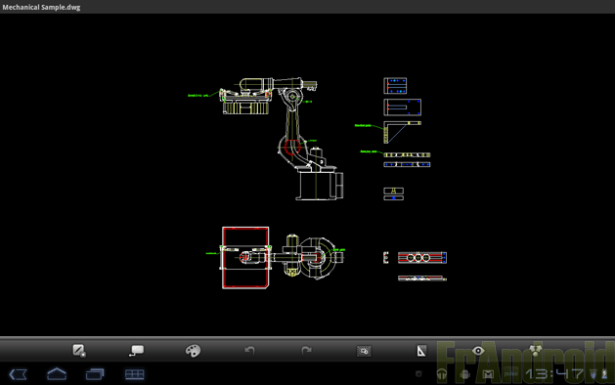The height and width of the screenshot is (385, 615).
Task: Tap the Android home button
Action: click(x=57, y=374)
